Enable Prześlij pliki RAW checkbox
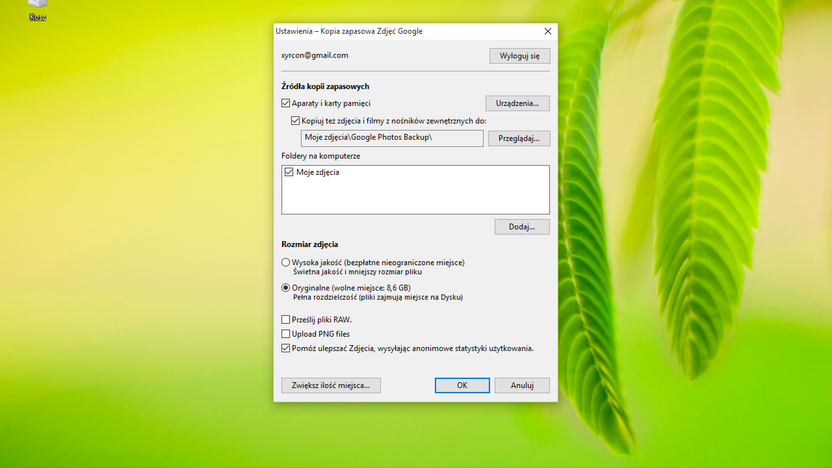This screenshot has width=832, height=468. pos(285,319)
